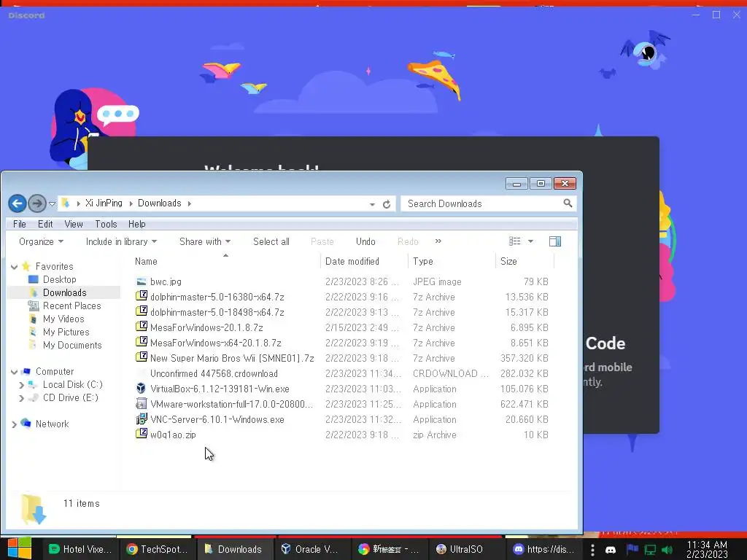Image resolution: width=747 pixels, height=560 pixels.
Task: Select Unconfirmed 447568.crdownload file
Action: click(x=214, y=374)
